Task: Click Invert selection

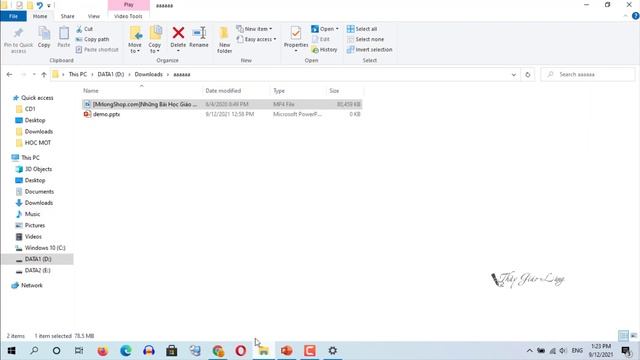Action: tap(369, 49)
